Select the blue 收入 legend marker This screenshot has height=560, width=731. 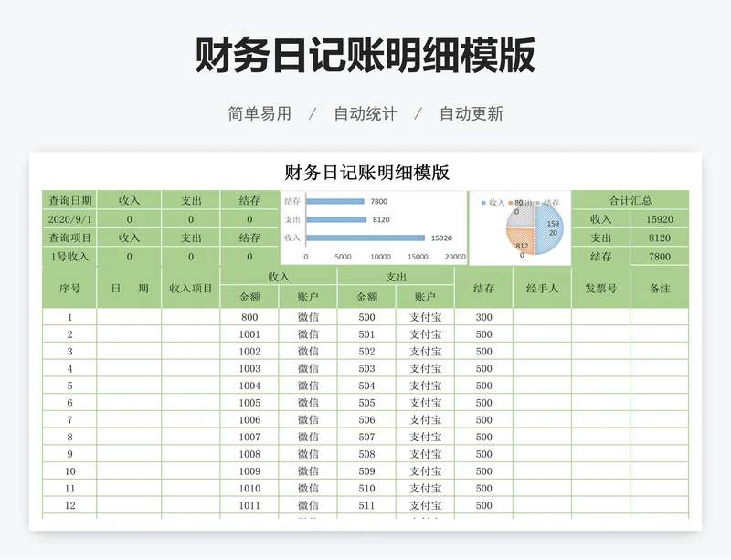[483, 203]
